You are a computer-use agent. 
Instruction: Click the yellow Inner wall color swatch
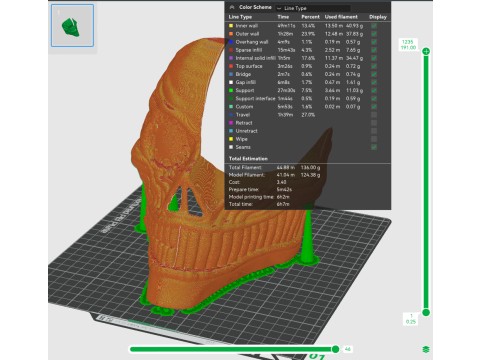[x=231, y=26]
